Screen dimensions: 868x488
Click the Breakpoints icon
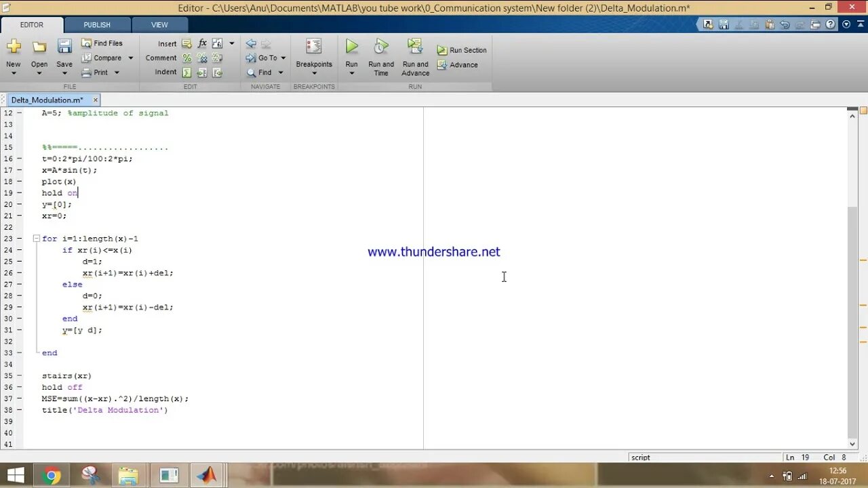point(314,46)
